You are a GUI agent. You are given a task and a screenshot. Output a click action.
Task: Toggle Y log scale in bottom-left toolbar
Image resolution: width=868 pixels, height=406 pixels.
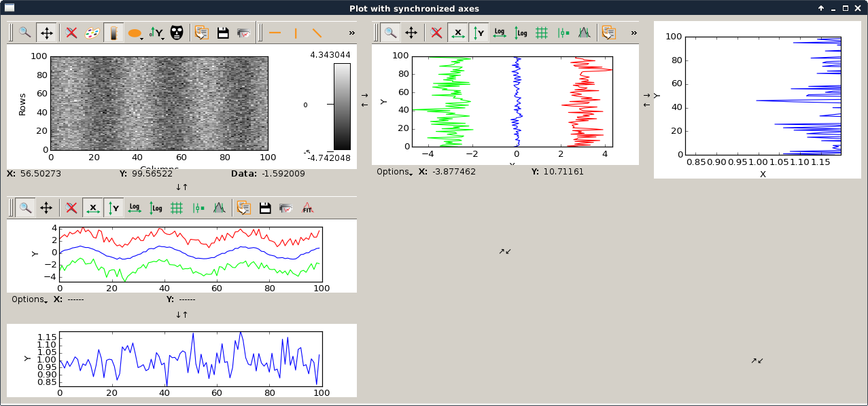point(156,208)
